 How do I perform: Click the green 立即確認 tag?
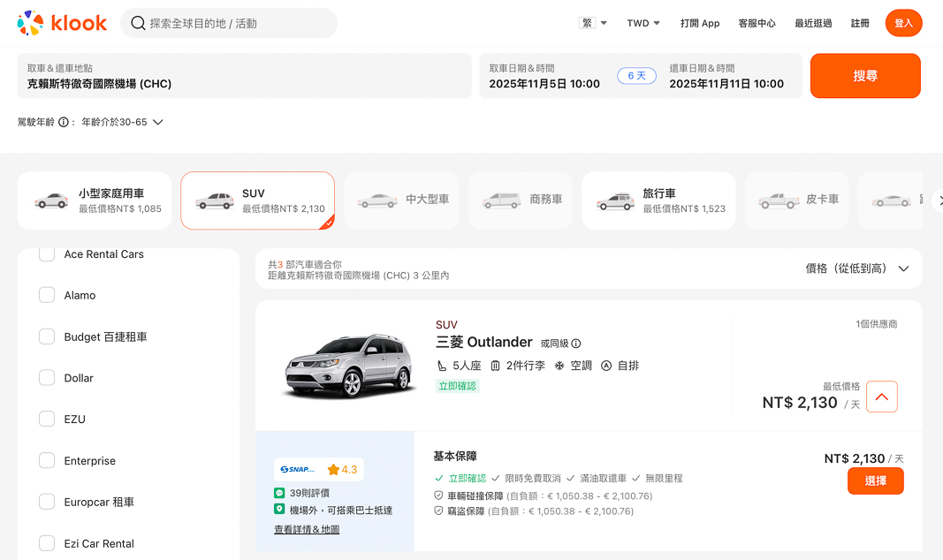click(x=457, y=386)
